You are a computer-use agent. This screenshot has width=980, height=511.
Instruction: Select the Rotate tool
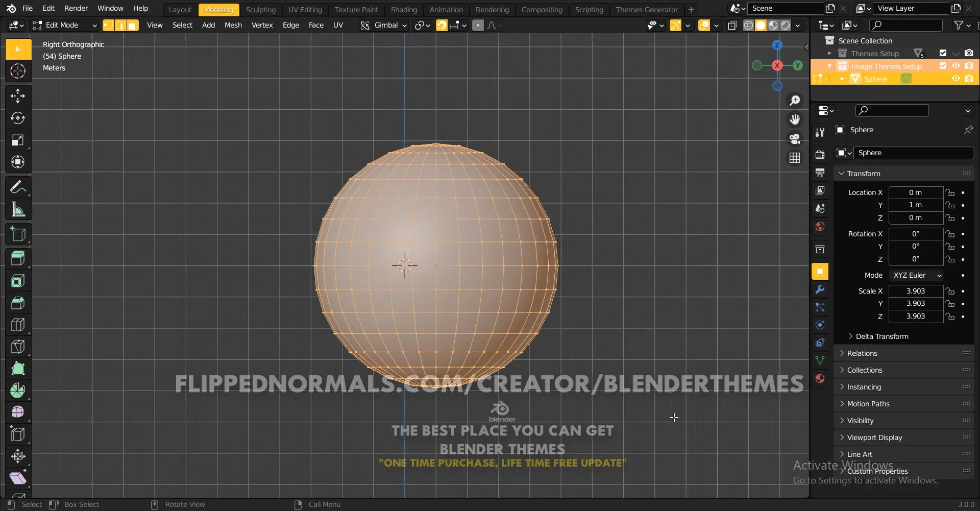point(18,118)
